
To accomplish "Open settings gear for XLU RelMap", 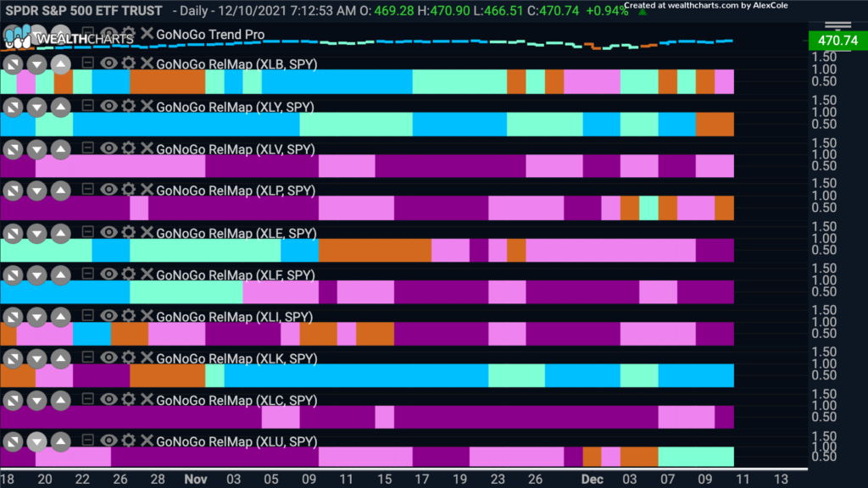I will point(129,441).
